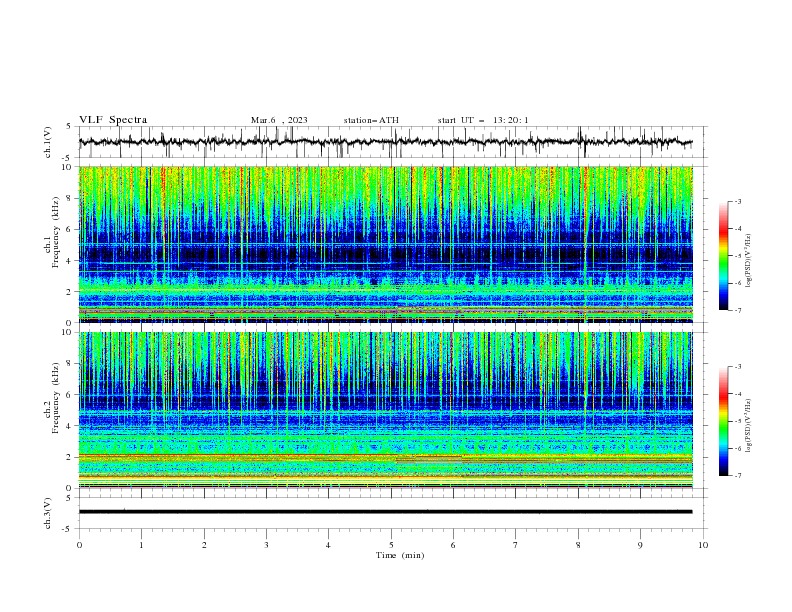Click time axis tick label '4'
This screenshot has width=792, height=612.
click(x=329, y=545)
